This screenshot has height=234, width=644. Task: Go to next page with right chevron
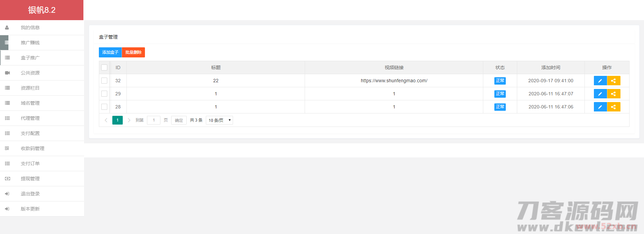129,120
